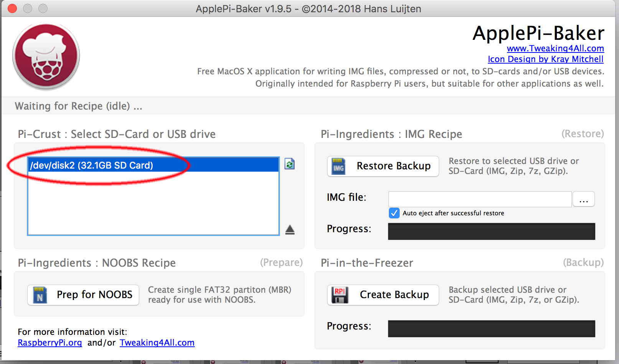The width and height of the screenshot is (619, 364).
Task: Click the backup Progress bar
Action: (x=491, y=329)
